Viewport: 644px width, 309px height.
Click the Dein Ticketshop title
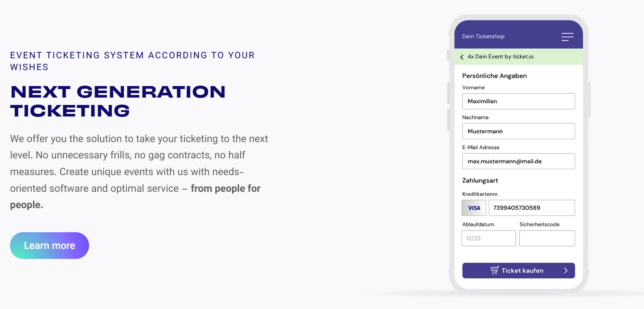tap(483, 37)
